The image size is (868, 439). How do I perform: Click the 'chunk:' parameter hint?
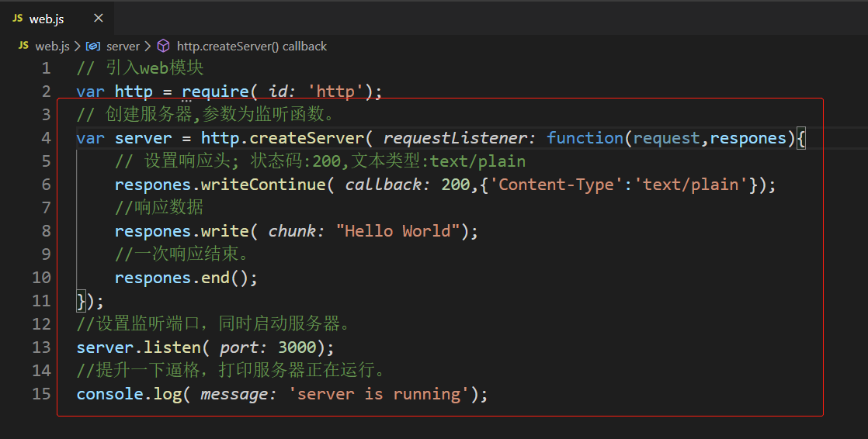(x=296, y=231)
